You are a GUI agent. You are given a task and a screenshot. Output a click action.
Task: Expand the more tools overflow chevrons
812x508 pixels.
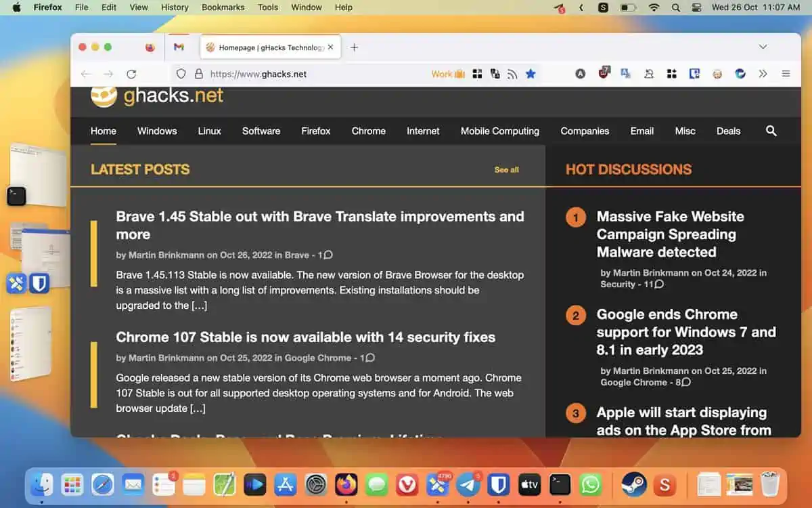[763, 74]
